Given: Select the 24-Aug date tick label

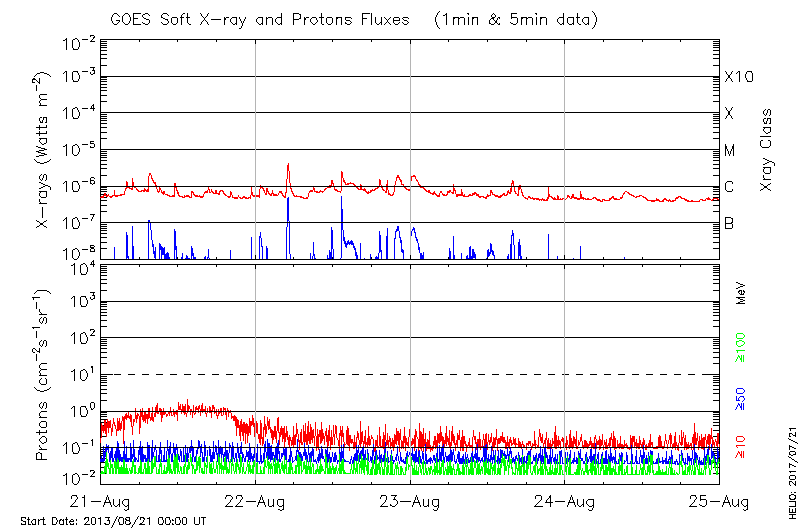Looking at the screenshot, I should [565, 501].
